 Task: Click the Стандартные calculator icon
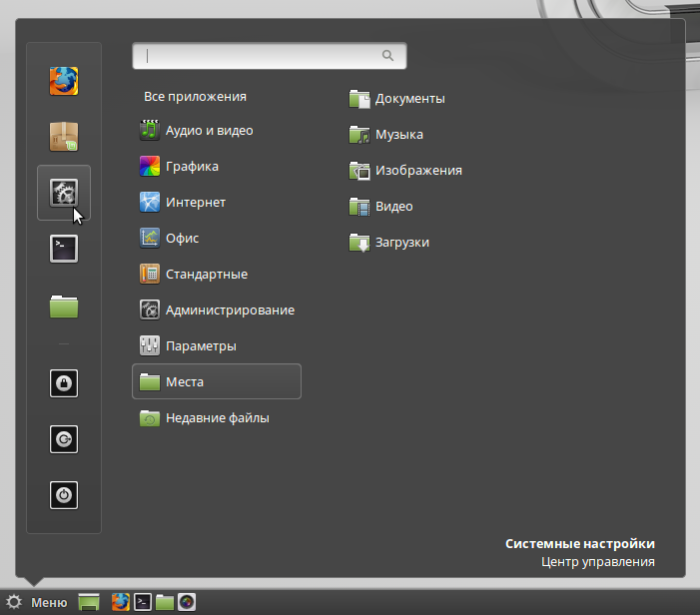(x=150, y=274)
